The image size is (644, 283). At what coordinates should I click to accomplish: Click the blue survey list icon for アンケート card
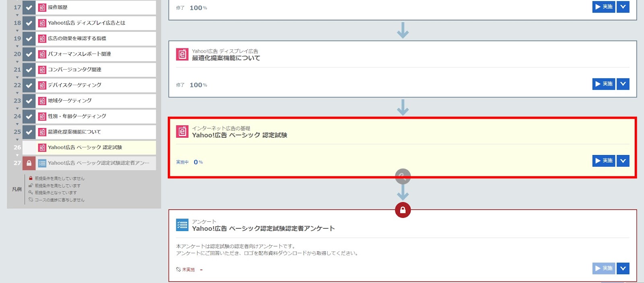point(182,225)
